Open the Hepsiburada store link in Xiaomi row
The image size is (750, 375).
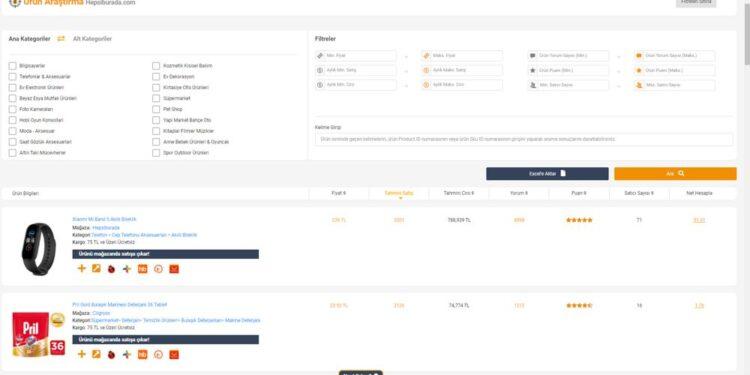(x=106, y=228)
